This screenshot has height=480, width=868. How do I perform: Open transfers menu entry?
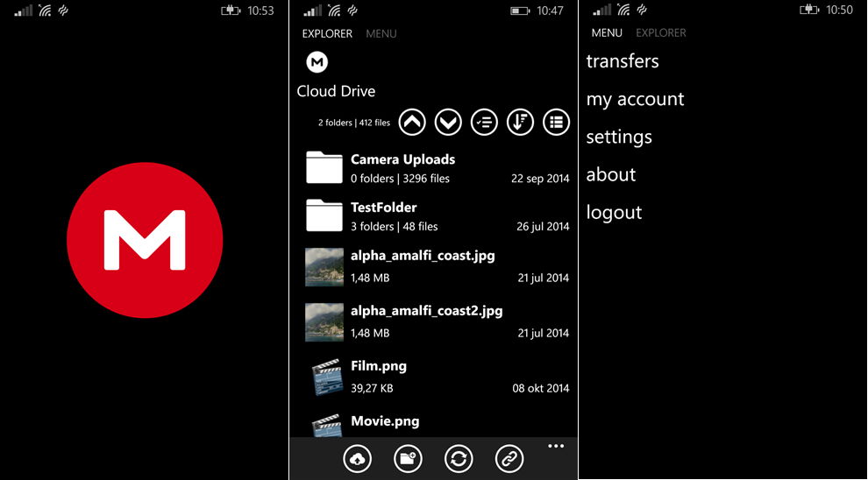(623, 60)
